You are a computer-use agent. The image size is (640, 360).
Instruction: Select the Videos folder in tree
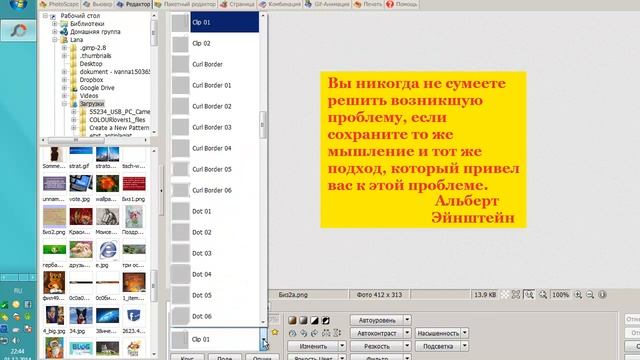89,96
